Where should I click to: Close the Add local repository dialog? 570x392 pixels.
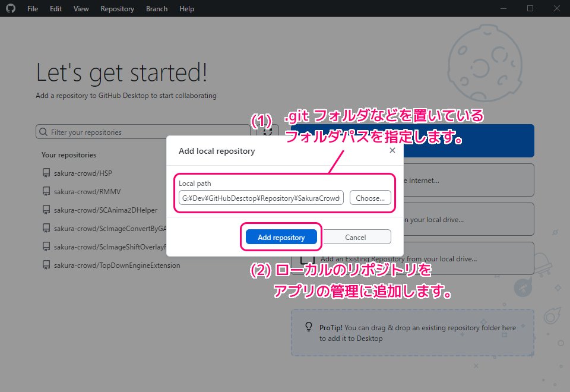coord(392,150)
